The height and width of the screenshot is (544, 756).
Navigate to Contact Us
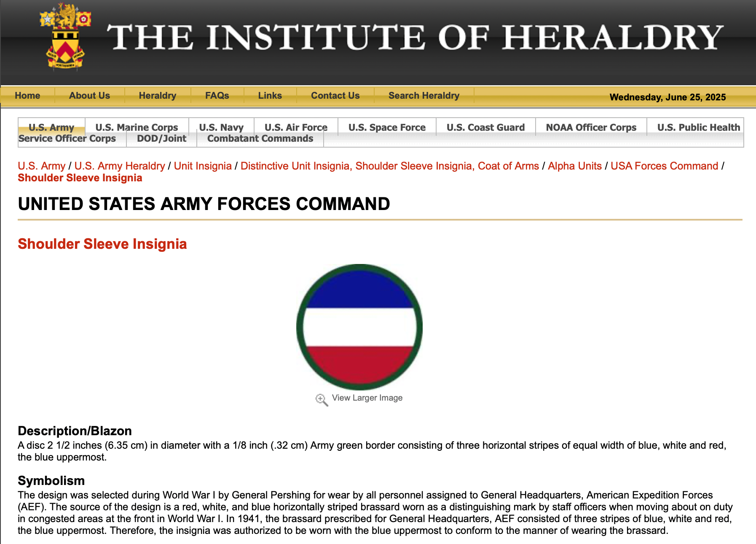pos(335,96)
